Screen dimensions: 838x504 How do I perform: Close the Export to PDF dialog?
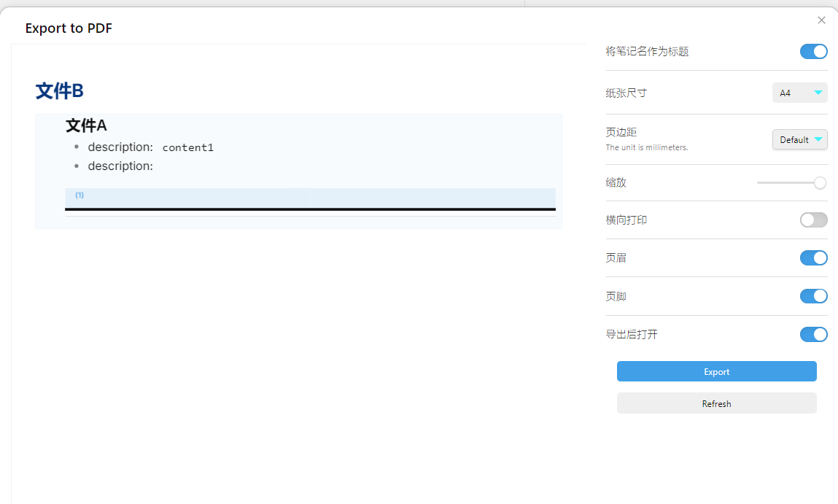(821, 20)
